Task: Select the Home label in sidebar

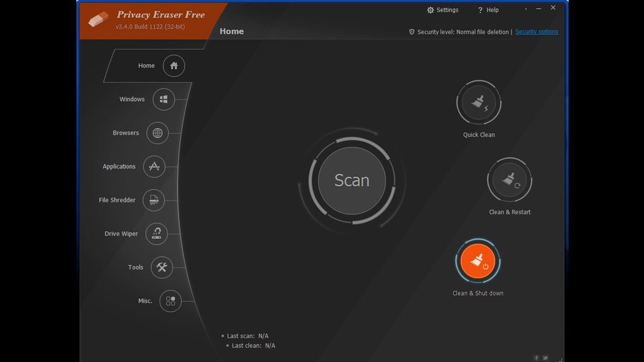Action: pos(146,66)
